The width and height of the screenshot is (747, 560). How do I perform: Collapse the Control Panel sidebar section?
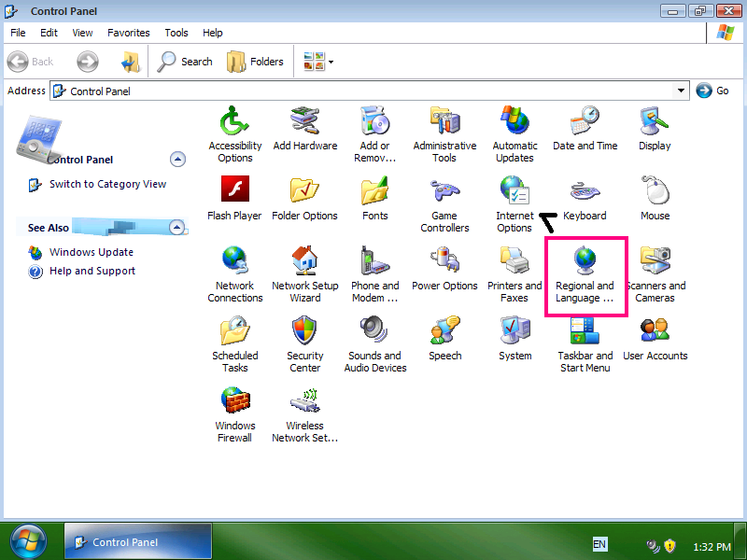coord(177,159)
